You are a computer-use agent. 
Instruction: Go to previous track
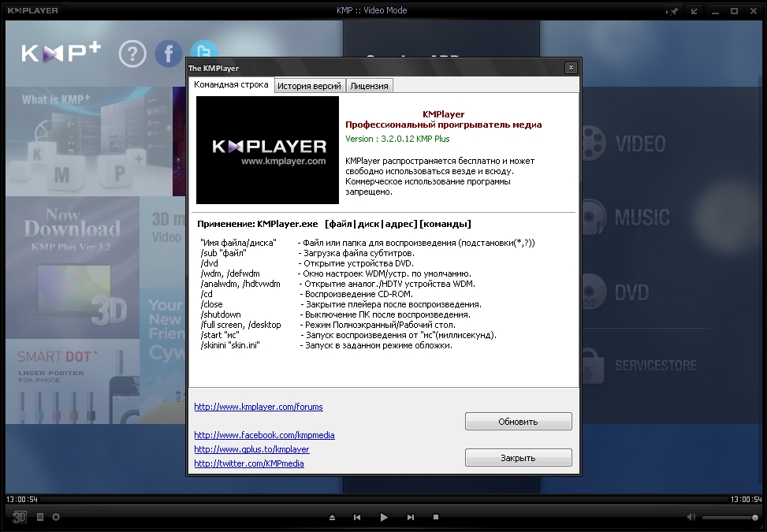(357, 517)
